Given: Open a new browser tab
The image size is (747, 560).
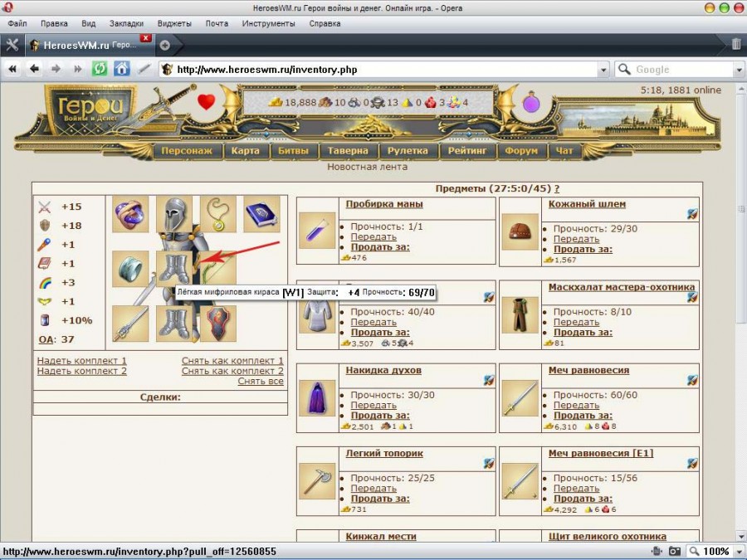Looking at the screenshot, I should coord(164,45).
